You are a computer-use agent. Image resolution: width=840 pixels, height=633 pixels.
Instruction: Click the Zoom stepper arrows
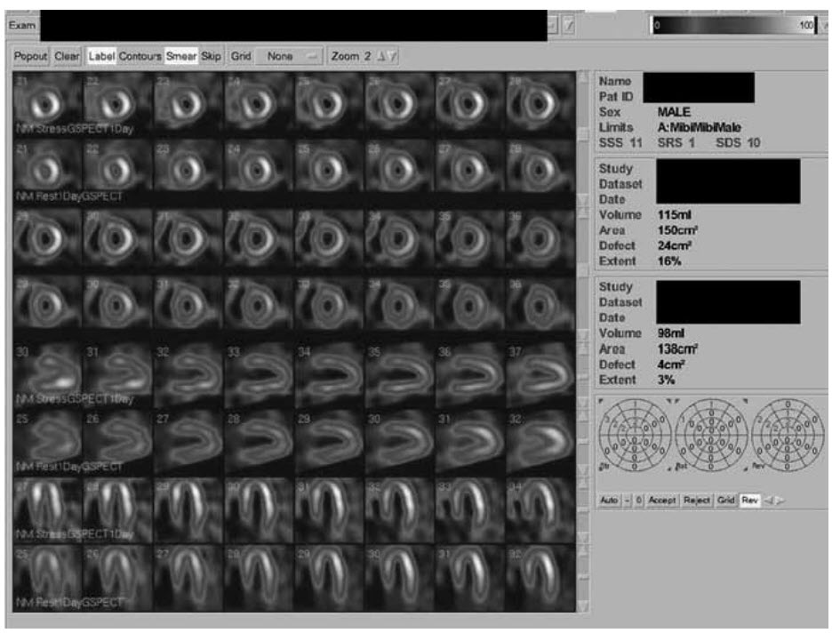tap(388, 56)
